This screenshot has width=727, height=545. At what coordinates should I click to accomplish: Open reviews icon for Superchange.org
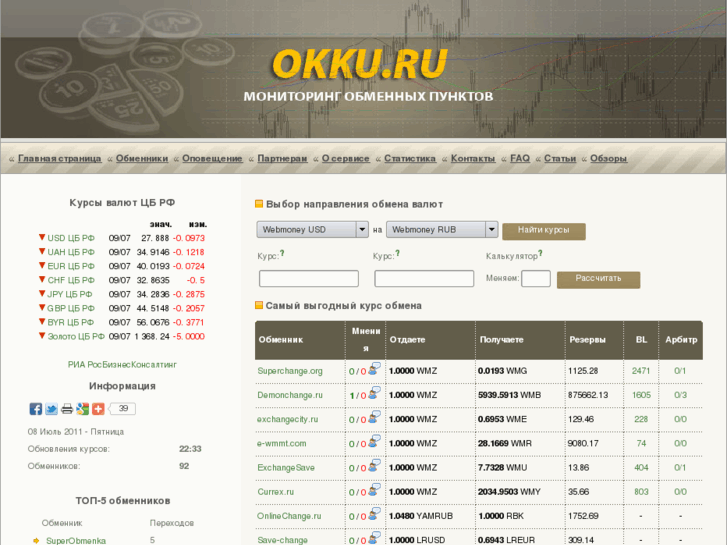pos(374,369)
